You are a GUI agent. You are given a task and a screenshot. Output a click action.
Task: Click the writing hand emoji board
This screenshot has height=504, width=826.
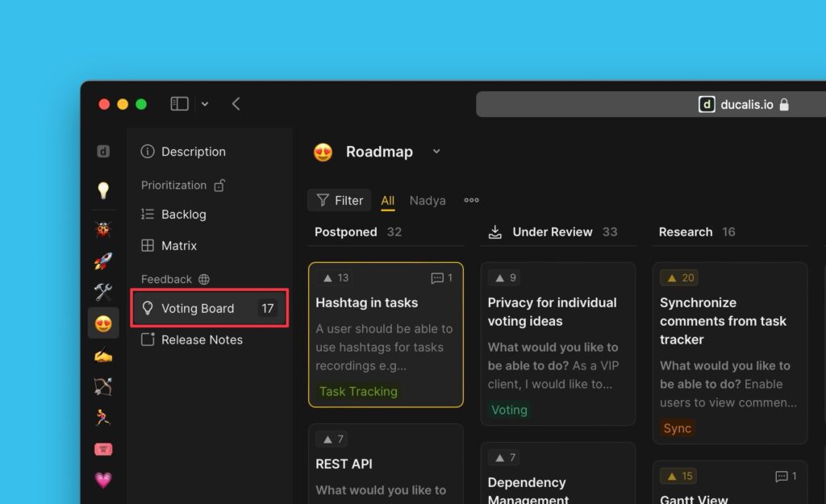[x=103, y=355]
